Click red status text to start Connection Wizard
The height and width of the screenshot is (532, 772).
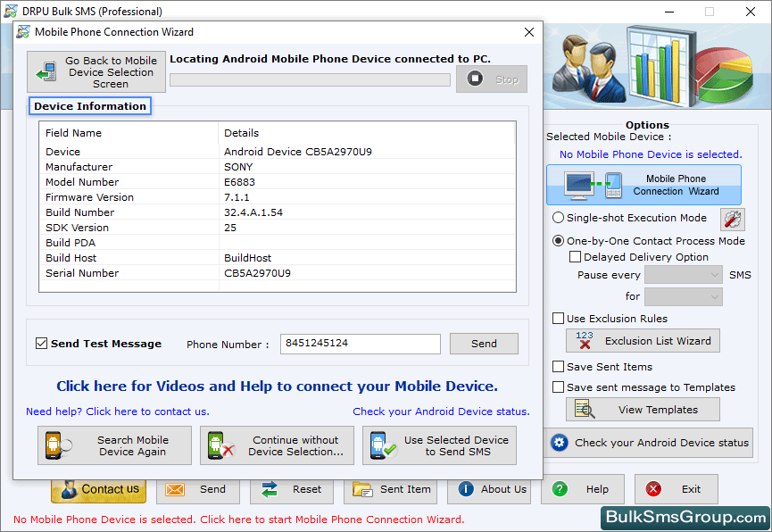pos(239,520)
